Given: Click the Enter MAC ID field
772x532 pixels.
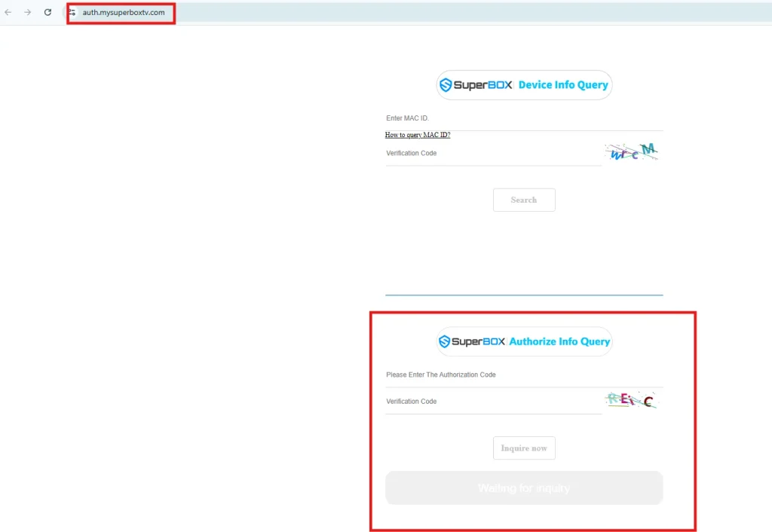Looking at the screenshot, I should pos(524,118).
